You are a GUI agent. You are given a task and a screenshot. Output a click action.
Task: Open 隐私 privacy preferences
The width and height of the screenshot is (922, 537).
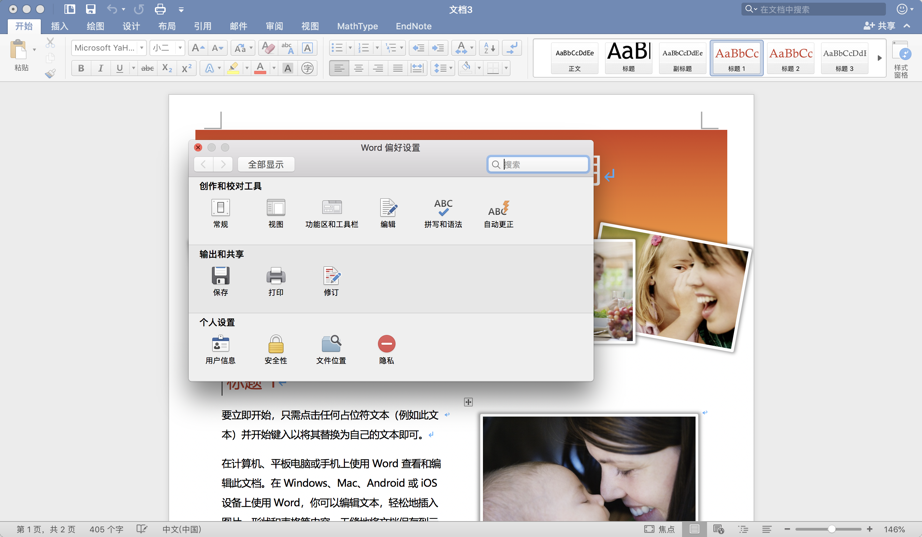pyautogui.click(x=386, y=349)
